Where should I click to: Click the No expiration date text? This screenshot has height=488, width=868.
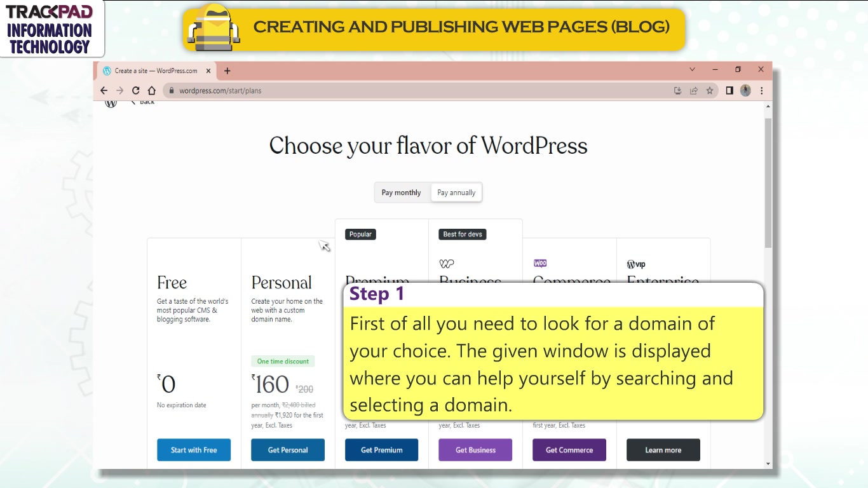(182, 405)
